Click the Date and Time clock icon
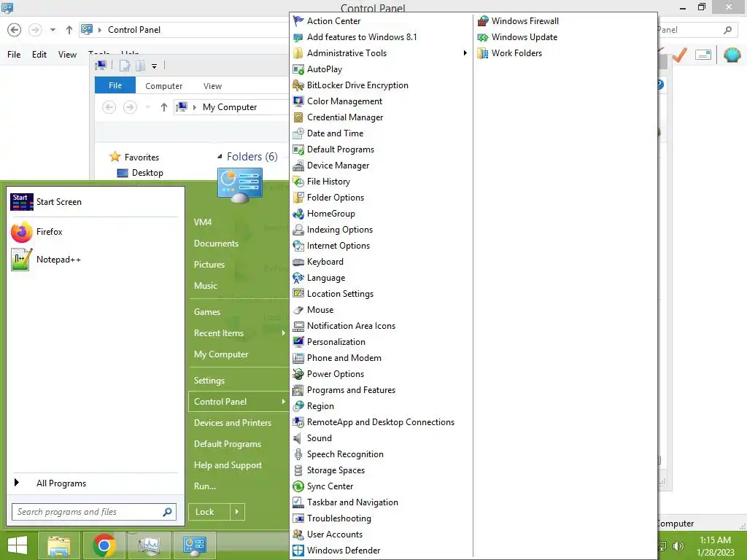The height and width of the screenshot is (560, 747). [298, 133]
